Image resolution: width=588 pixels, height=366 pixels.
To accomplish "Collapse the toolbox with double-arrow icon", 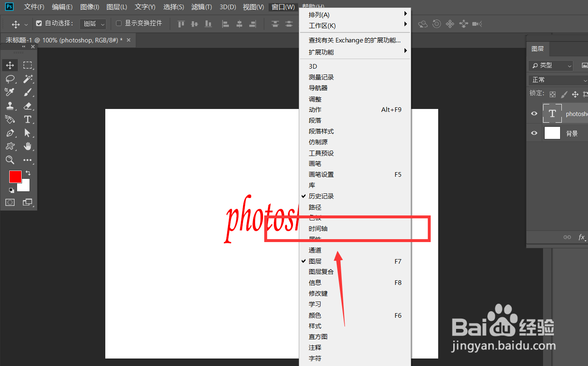I will pyautogui.click(x=24, y=47).
